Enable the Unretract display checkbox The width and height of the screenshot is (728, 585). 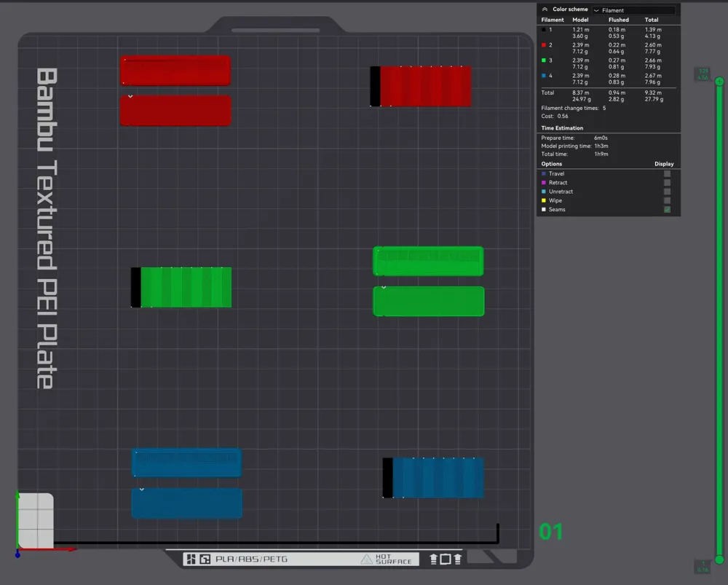click(667, 192)
